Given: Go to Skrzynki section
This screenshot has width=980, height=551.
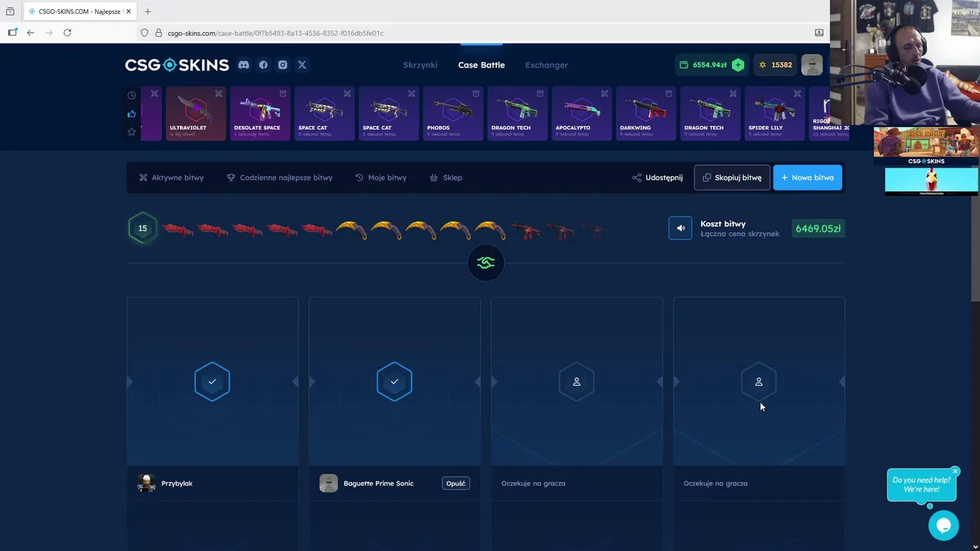Looking at the screenshot, I should tap(420, 65).
